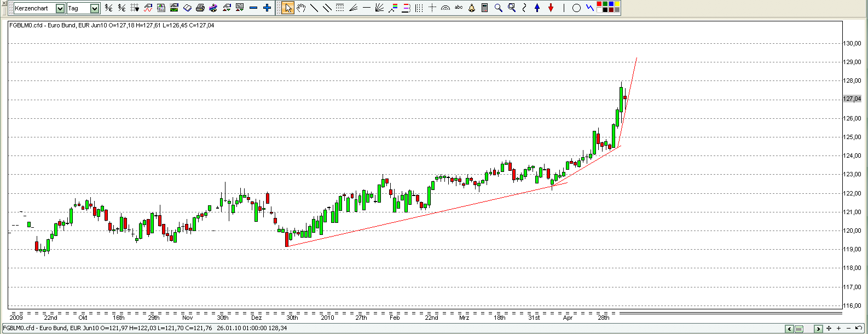Select the magnifying glass zoom tool
Image resolution: width=868 pixels, height=334 pixels.
[498, 8]
